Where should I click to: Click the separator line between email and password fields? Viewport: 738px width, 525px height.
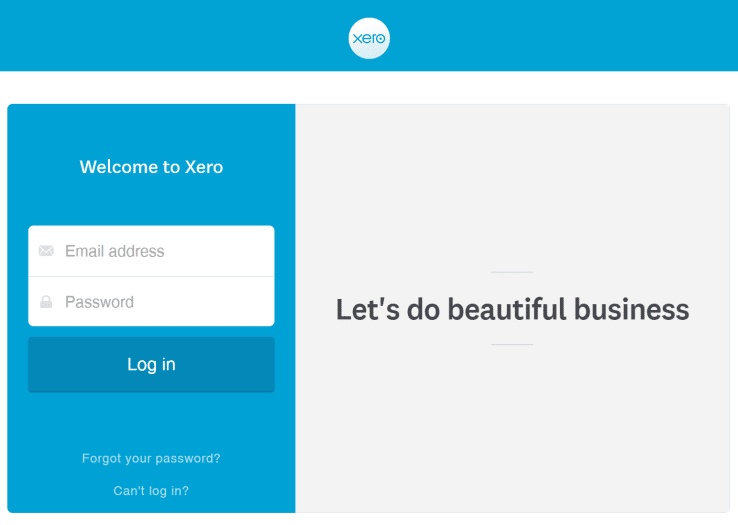click(151, 276)
